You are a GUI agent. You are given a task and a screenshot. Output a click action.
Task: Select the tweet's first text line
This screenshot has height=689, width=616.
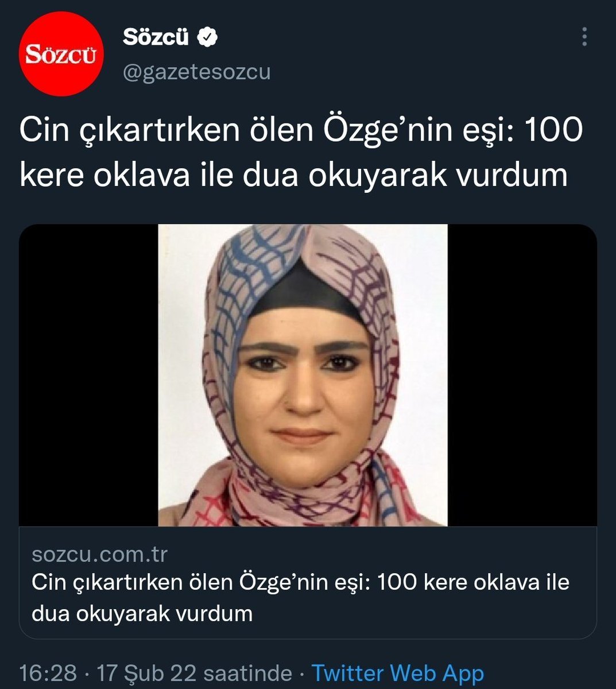pos(301,131)
